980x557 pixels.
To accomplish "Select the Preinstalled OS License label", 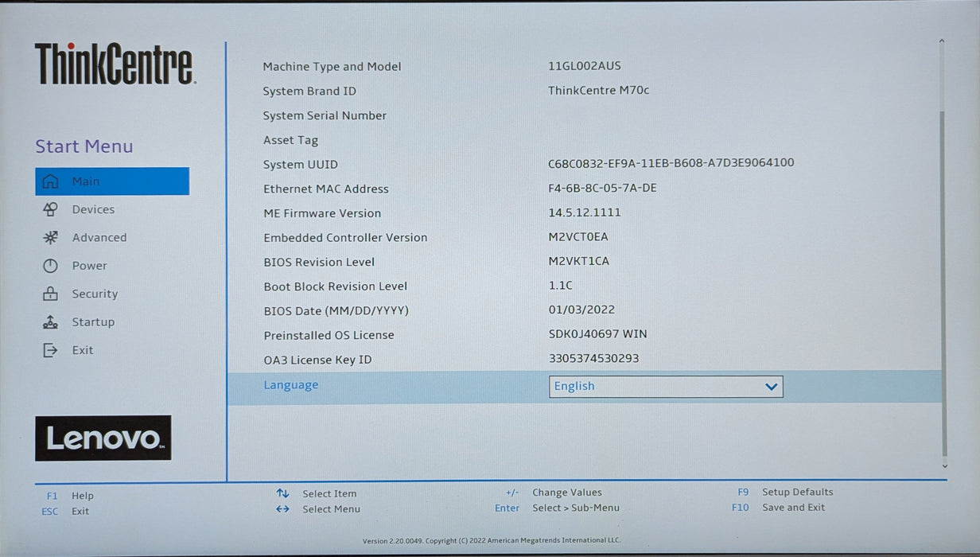I will 329,335.
